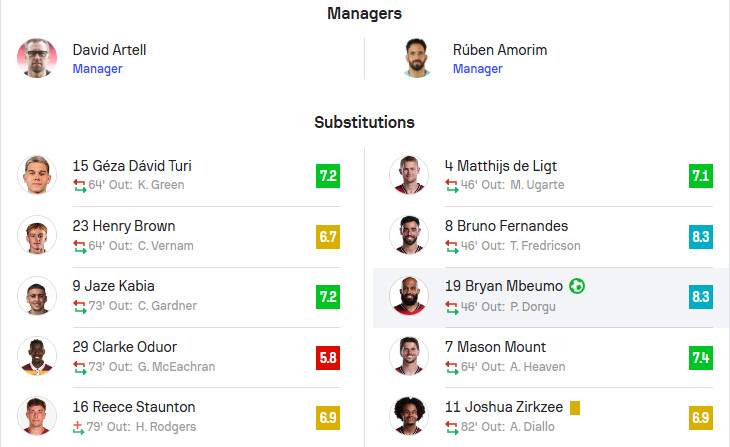Click Matthijs de Ligt's player avatar
Viewport: 730px width, 447px height.
point(409,175)
